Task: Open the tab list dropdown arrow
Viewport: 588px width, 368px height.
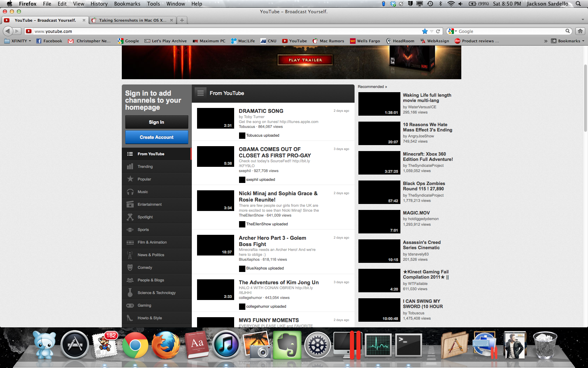Action: click(582, 20)
